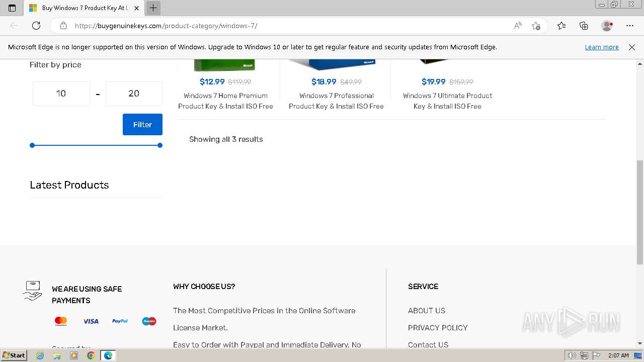Click the Windows 7 Home Premium product image

point(225,65)
